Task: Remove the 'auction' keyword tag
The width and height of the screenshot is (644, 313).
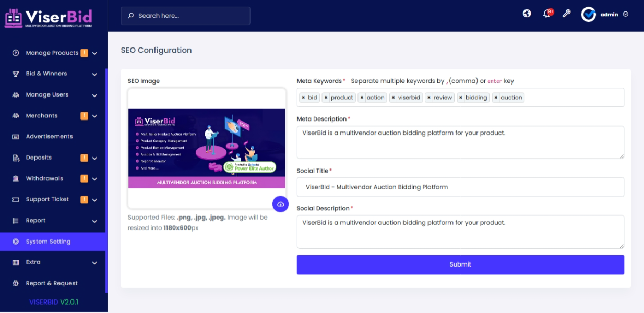Action: point(496,98)
